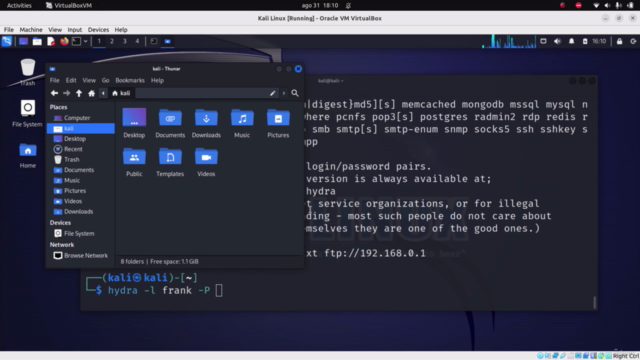Open the dropdown arrow next to terminal launcher
This screenshot has height=360, width=640.
pos(85,41)
